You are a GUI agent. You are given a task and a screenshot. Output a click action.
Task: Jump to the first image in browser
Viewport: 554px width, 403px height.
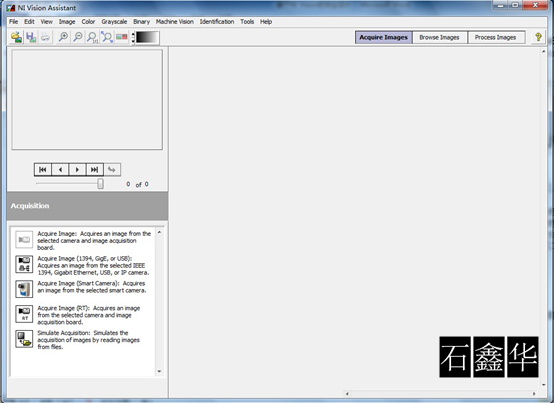(x=43, y=170)
